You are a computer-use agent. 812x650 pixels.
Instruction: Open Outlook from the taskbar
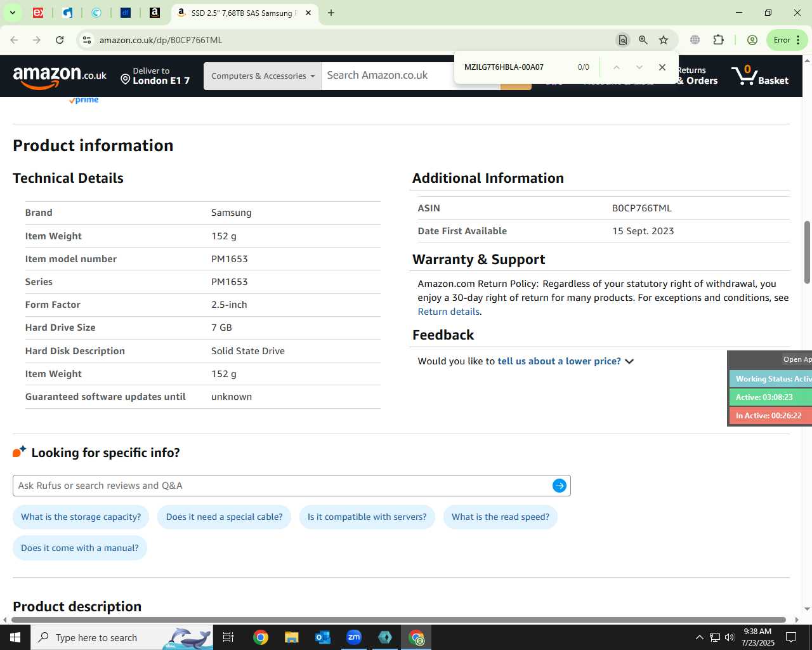point(323,637)
